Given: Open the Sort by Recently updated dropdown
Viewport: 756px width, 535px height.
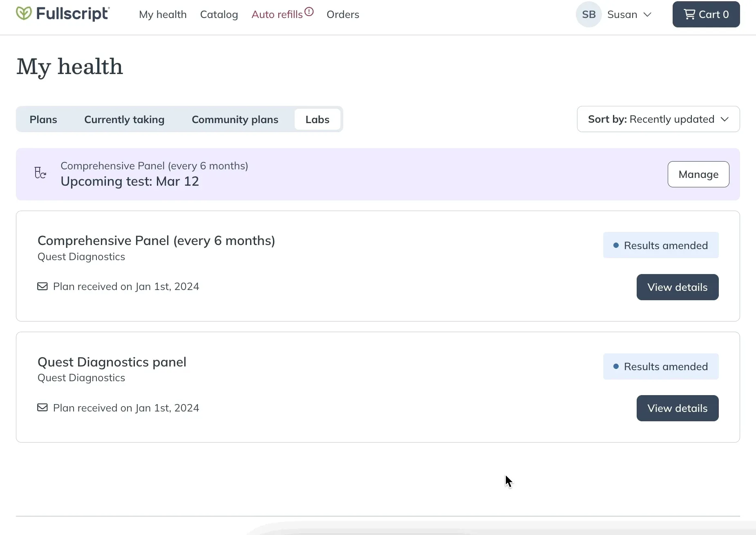Looking at the screenshot, I should [x=658, y=119].
